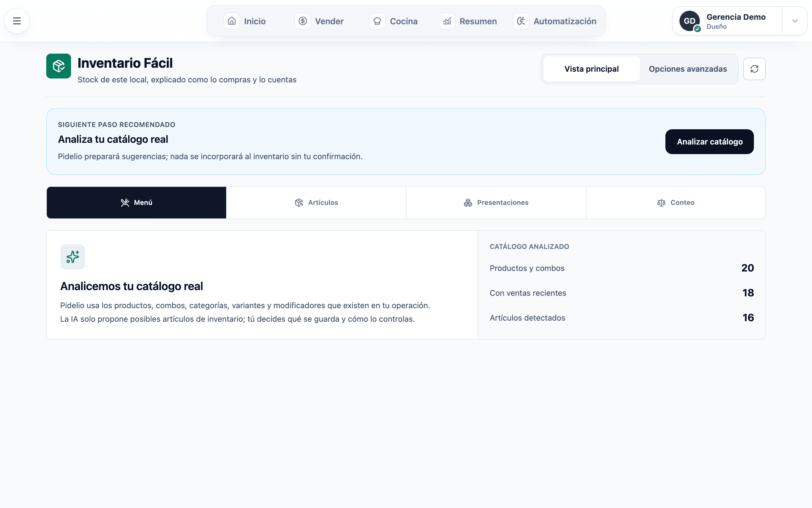
Task: Open the Cocina section
Action: pyautogui.click(x=394, y=21)
